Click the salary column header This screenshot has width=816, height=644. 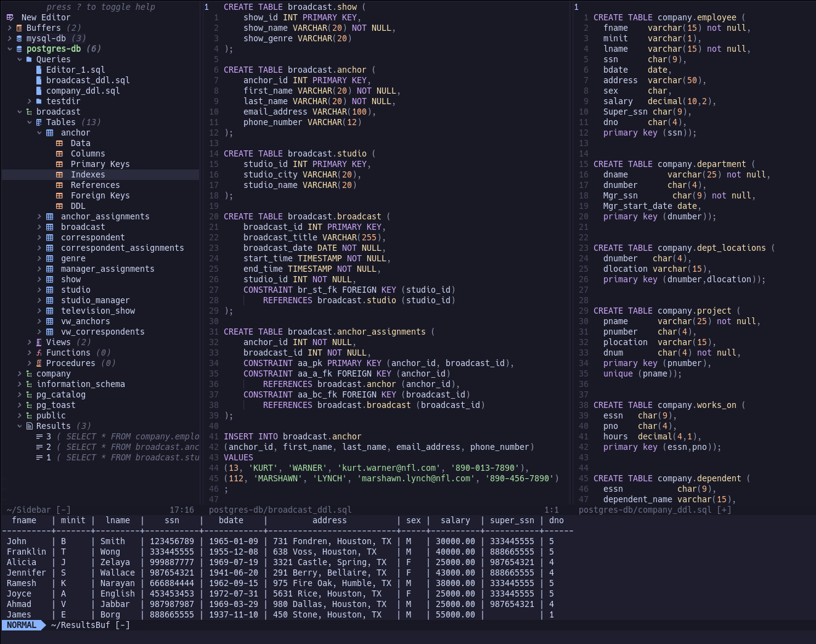click(455, 520)
